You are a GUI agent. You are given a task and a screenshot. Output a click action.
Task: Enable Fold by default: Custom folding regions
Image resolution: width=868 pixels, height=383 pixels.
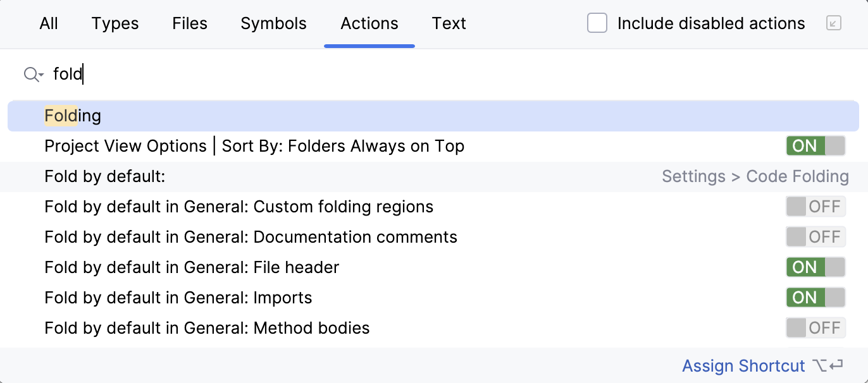click(815, 206)
